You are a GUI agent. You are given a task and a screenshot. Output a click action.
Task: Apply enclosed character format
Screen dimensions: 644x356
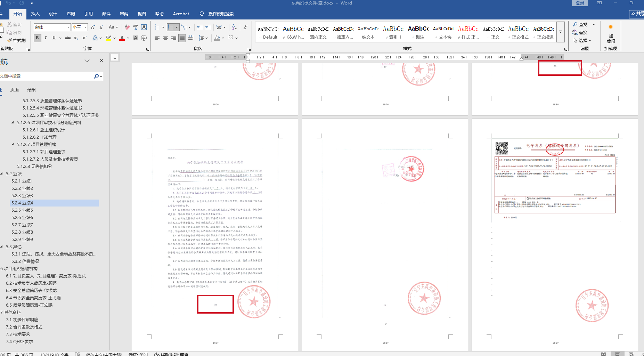pos(144,38)
